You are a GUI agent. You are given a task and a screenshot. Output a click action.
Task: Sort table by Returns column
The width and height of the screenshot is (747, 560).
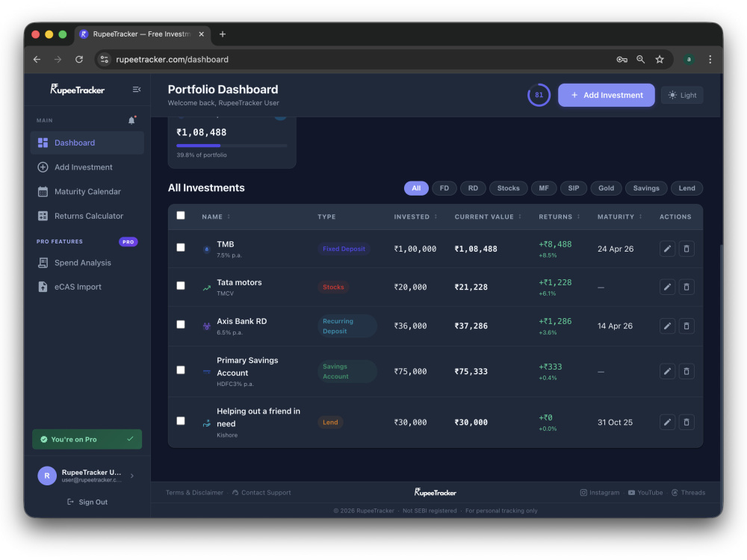[x=560, y=217]
